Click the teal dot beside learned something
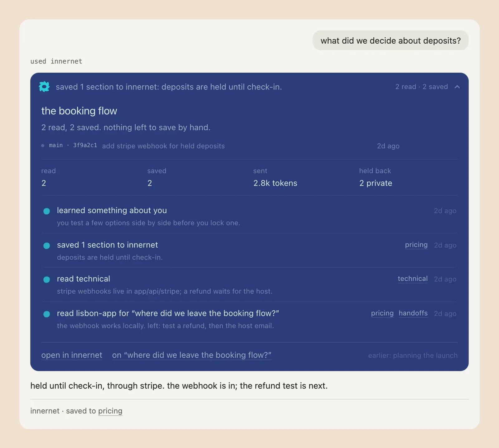The height and width of the screenshot is (448, 499). pyautogui.click(x=46, y=211)
